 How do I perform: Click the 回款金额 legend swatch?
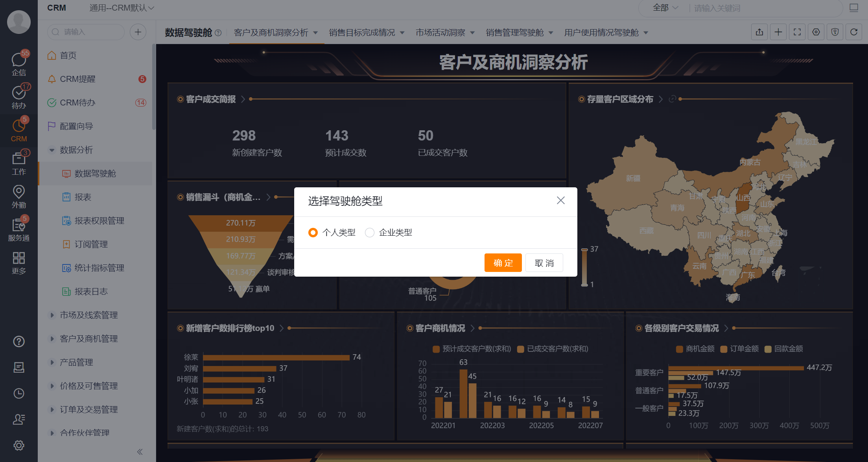pyautogui.click(x=768, y=349)
